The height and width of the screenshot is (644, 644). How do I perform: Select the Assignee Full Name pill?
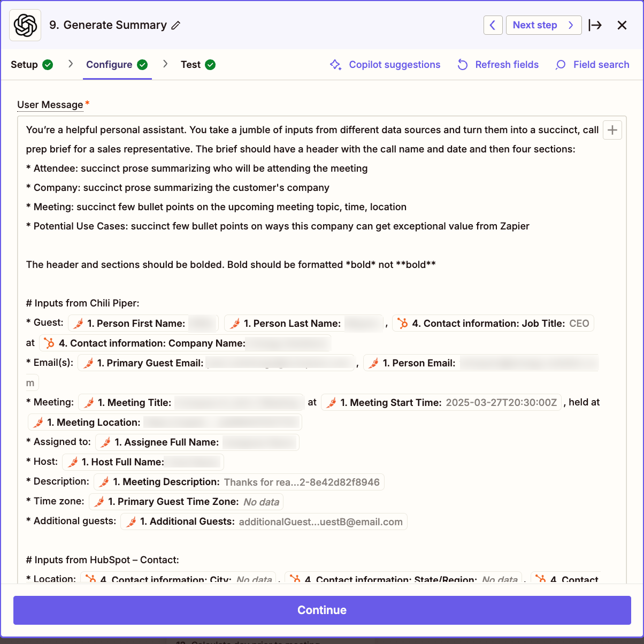[x=197, y=442]
